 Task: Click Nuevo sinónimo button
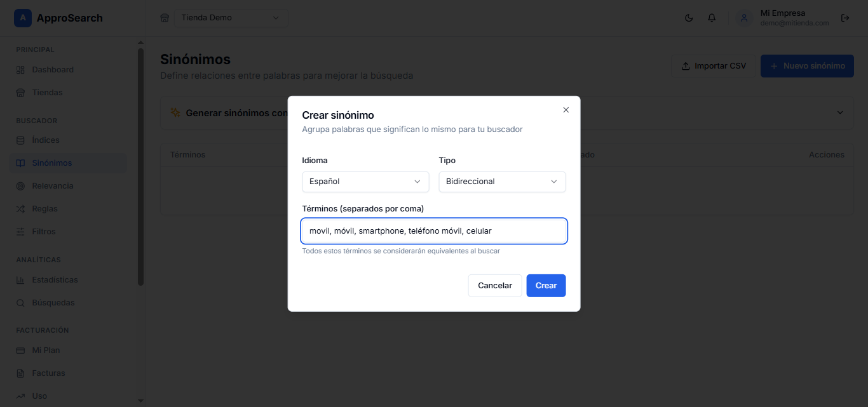click(807, 66)
